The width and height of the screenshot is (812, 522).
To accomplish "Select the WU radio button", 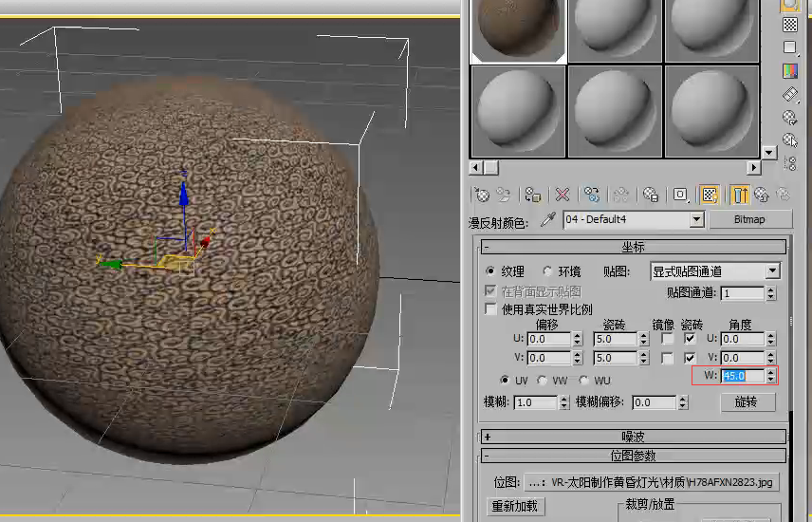I will tap(584, 381).
